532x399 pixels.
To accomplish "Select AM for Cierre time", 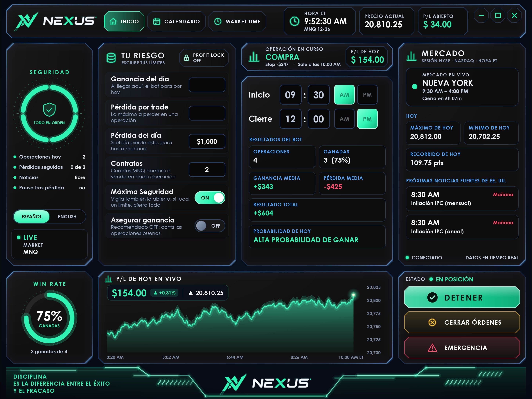I will [x=344, y=119].
